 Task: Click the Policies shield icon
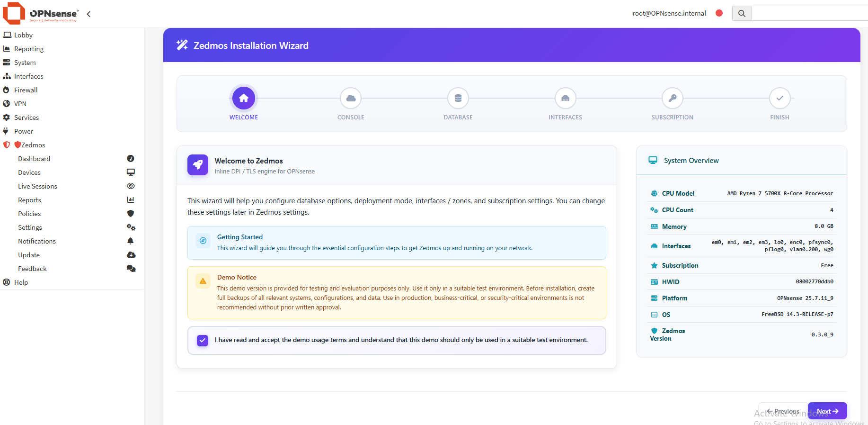click(131, 213)
